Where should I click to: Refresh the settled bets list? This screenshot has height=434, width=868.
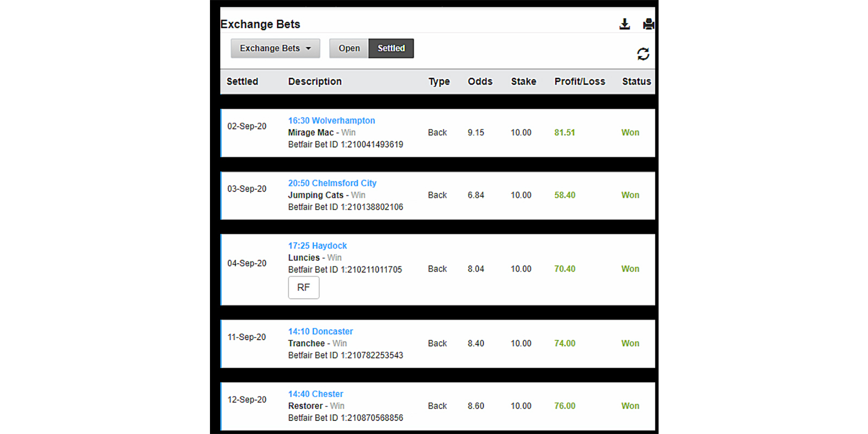pyautogui.click(x=643, y=54)
